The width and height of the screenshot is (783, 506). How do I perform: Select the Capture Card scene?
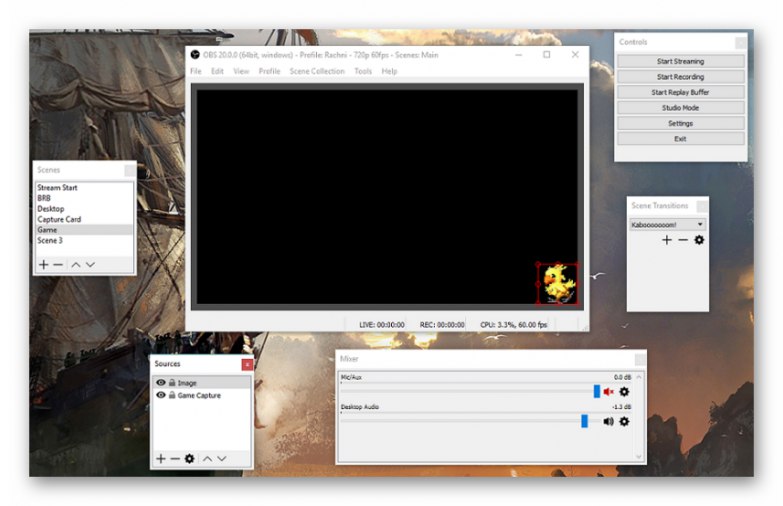click(x=84, y=219)
